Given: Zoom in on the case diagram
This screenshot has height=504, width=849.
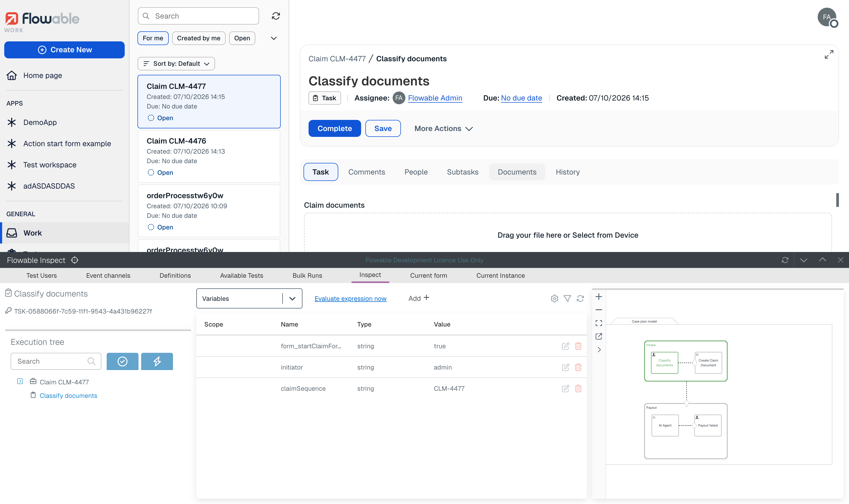Looking at the screenshot, I should [599, 297].
